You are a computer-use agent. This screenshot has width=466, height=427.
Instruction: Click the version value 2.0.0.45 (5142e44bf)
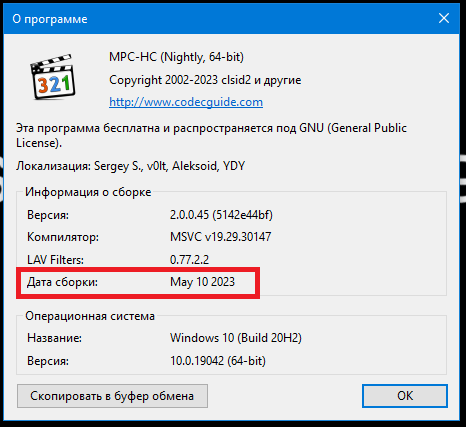tap(221, 215)
